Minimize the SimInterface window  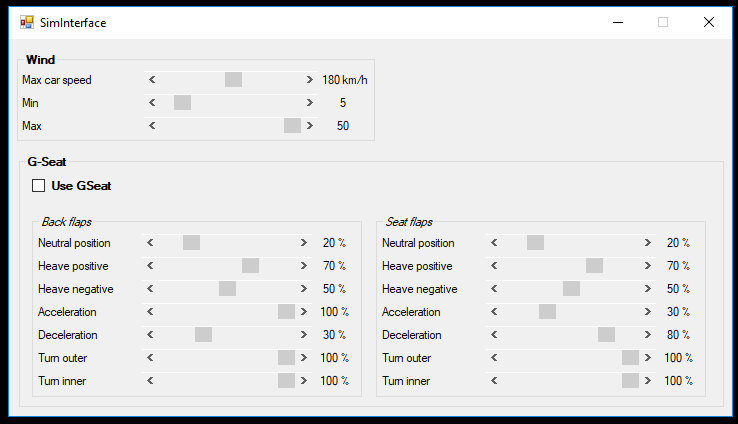[618, 22]
